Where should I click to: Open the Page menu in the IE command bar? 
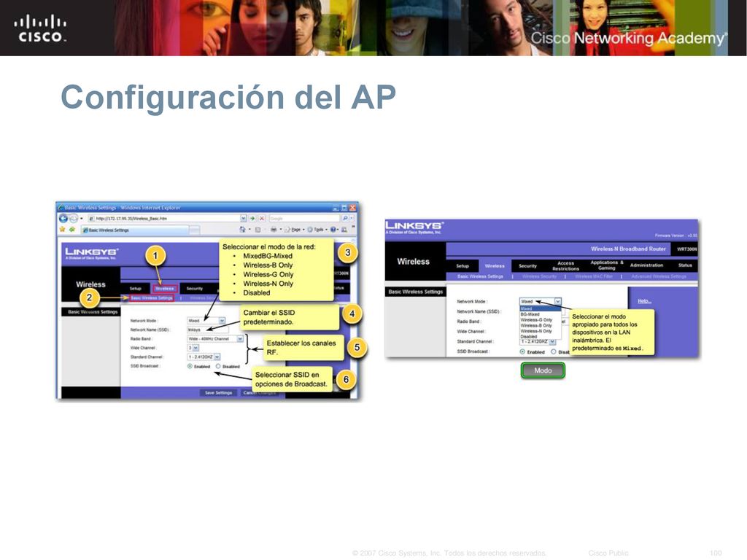pos(295,230)
